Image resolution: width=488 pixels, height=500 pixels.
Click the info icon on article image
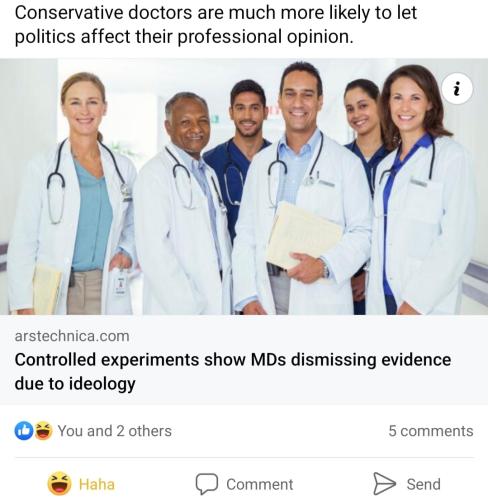[457, 89]
